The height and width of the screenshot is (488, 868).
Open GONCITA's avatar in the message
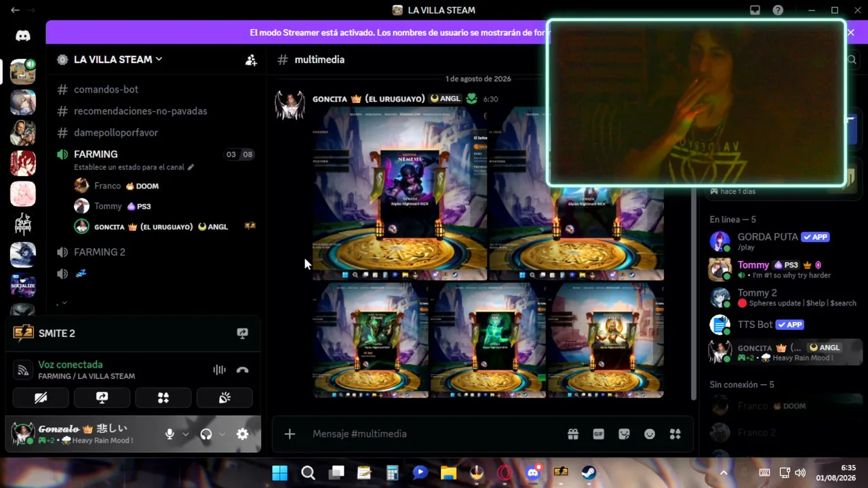click(290, 105)
